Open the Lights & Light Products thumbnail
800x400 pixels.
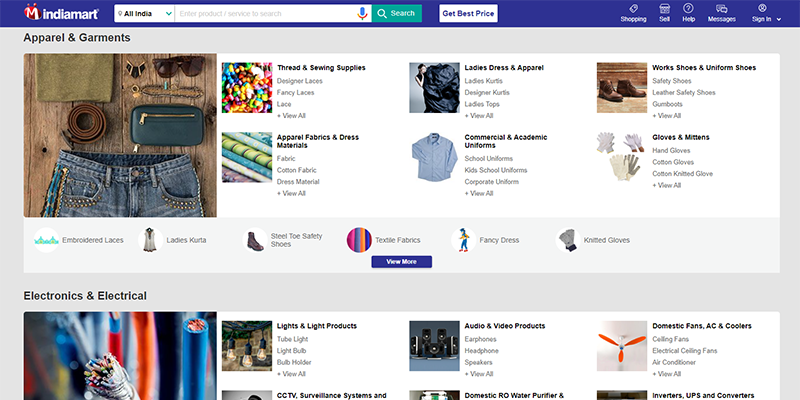click(247, 346)
